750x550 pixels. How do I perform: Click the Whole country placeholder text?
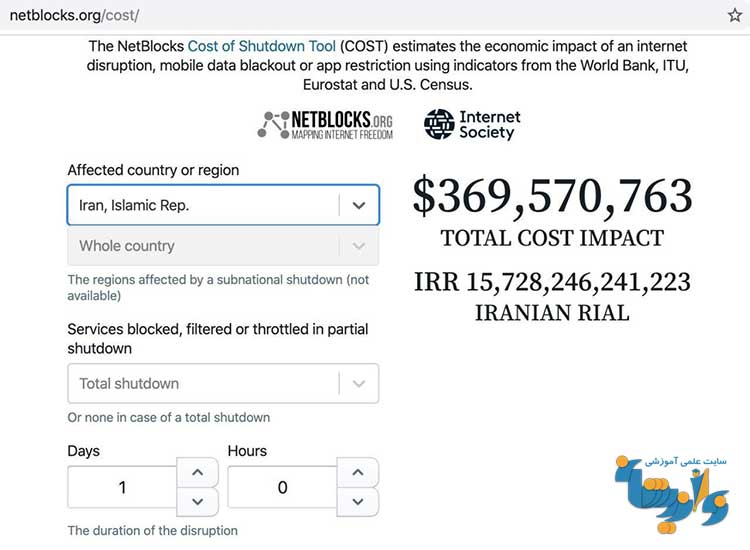click(x=127, y=246)
